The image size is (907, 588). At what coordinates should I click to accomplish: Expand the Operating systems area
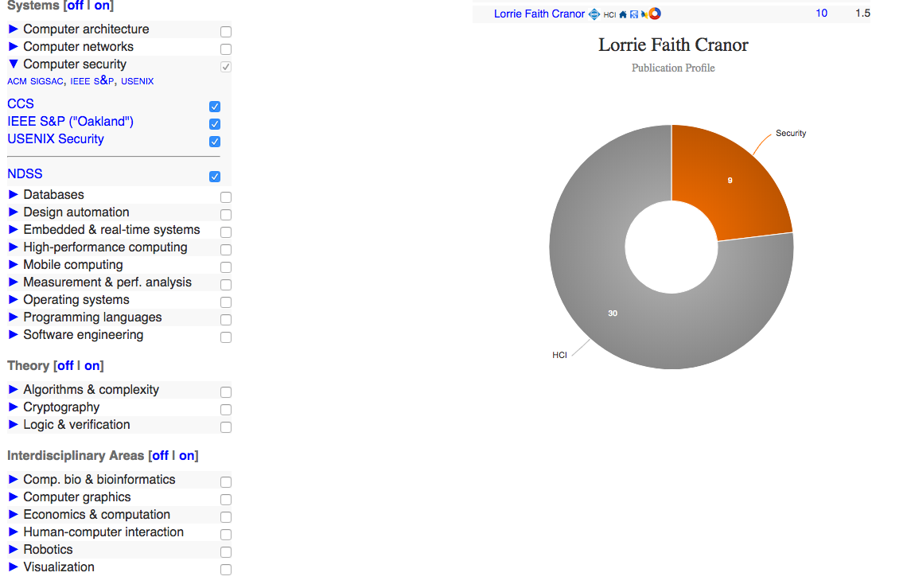coord(13,300)
